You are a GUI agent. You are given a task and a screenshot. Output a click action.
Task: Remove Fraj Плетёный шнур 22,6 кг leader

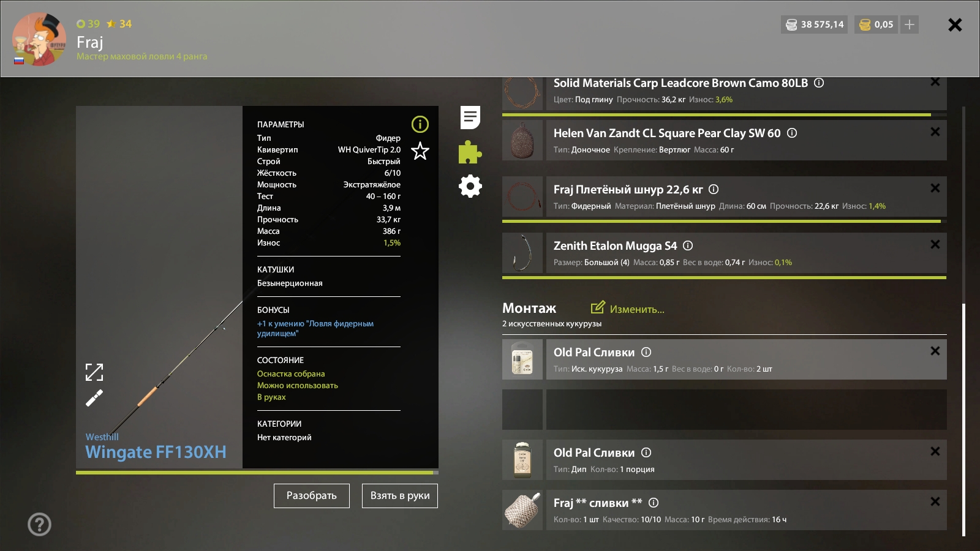(x=935, y=188)
